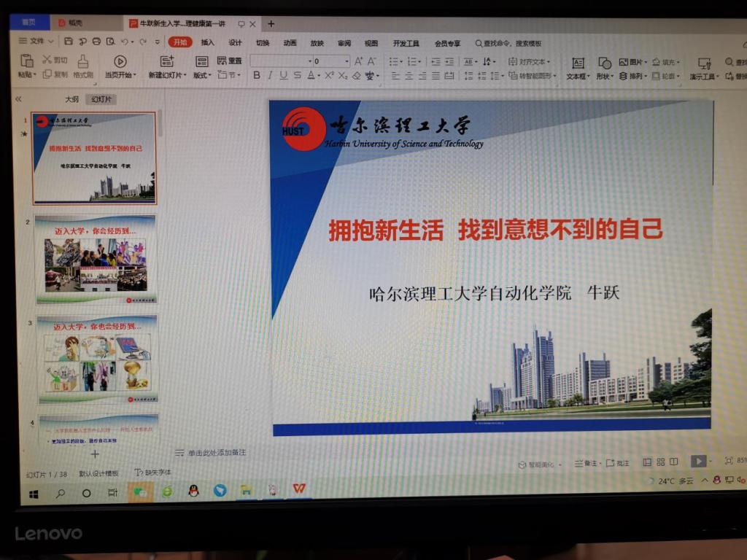Start slideshow from current slide icon
Image resolution: width=747 pixels, height=560 pixels.
coord(120,61)
